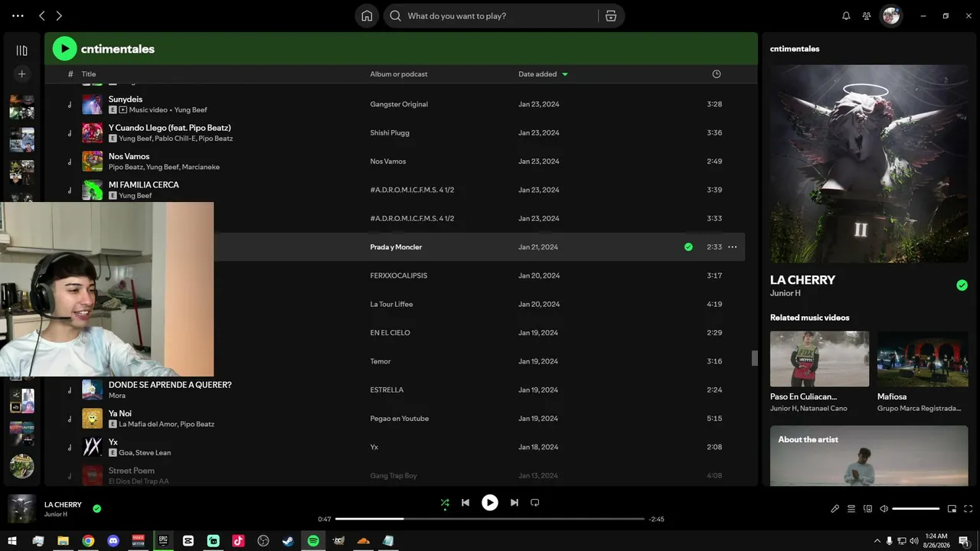Navigate back with left arrow
The width and height of the screenshot is (980, 551).
(x=42, y=15)
